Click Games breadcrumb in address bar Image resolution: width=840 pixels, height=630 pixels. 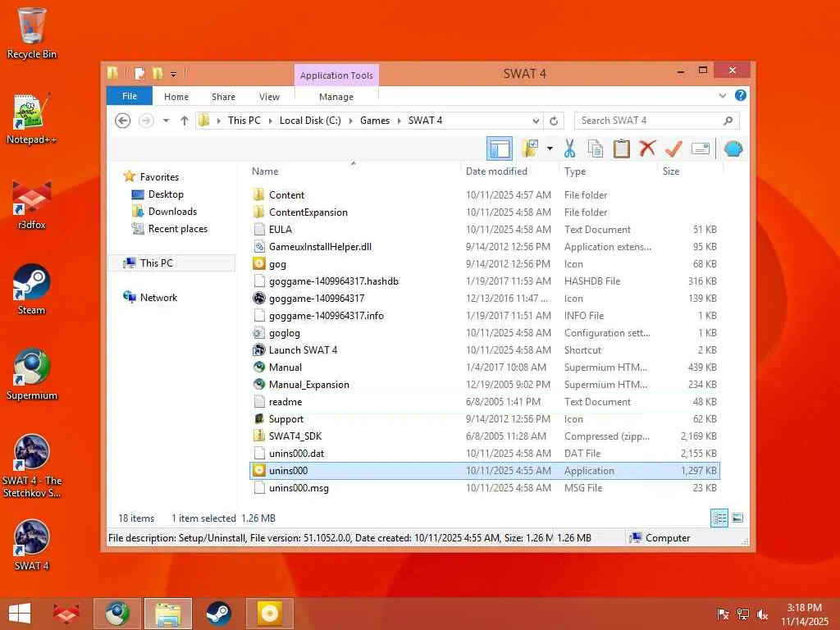(x=374, y=121)
